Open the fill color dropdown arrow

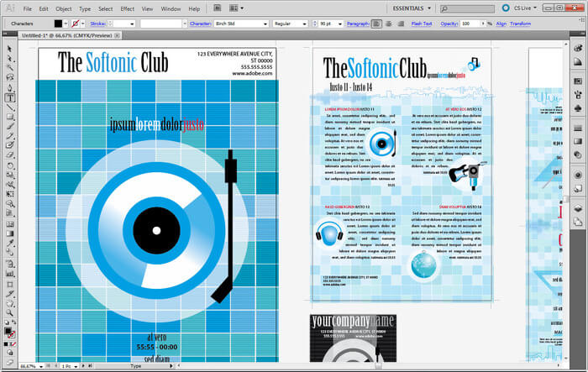click(66, 24)
